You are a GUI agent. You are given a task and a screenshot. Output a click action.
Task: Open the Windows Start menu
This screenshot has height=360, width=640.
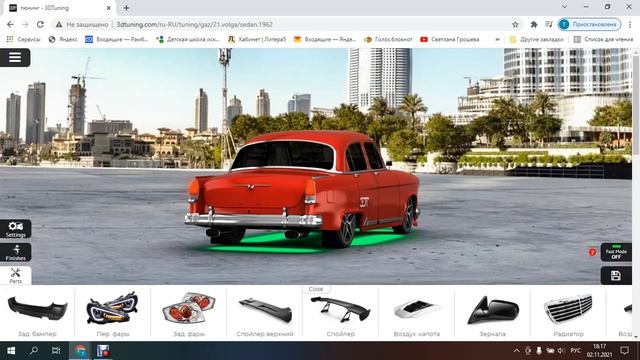coord(11,351)
